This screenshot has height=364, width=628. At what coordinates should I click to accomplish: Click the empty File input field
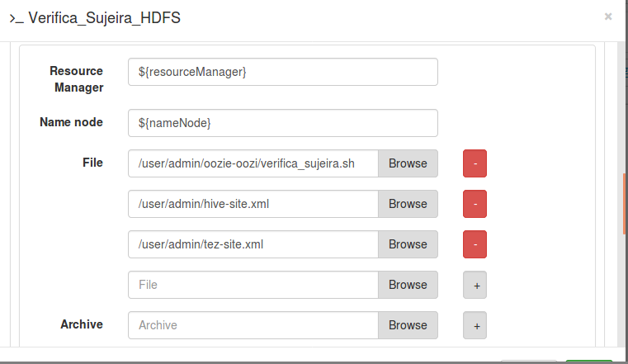(x=253, y=285)
